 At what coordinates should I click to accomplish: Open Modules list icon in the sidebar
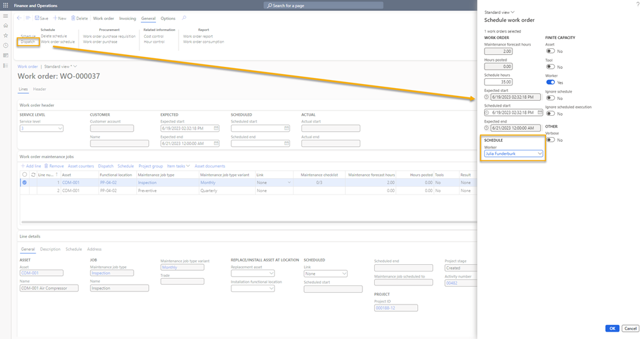coord(6,66)
